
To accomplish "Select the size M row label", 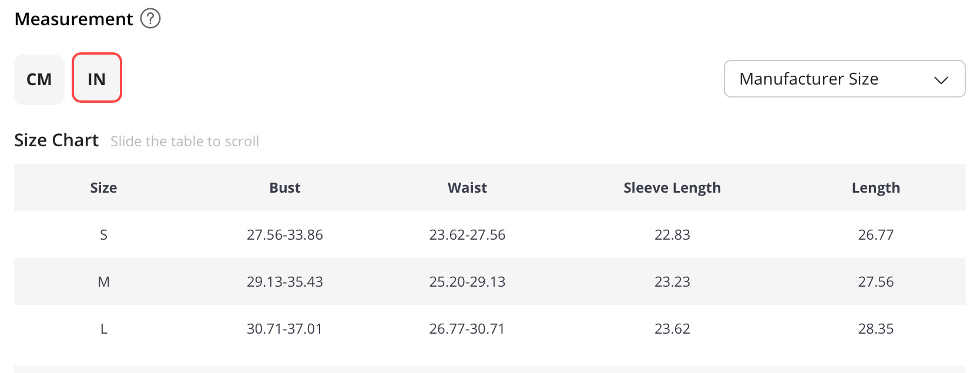I will [x=103, y=282].
